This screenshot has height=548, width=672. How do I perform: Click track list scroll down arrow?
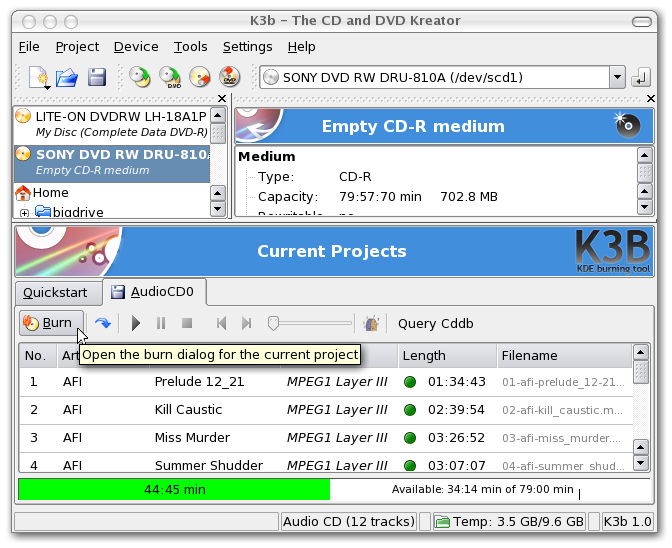(x=640, y=463)
